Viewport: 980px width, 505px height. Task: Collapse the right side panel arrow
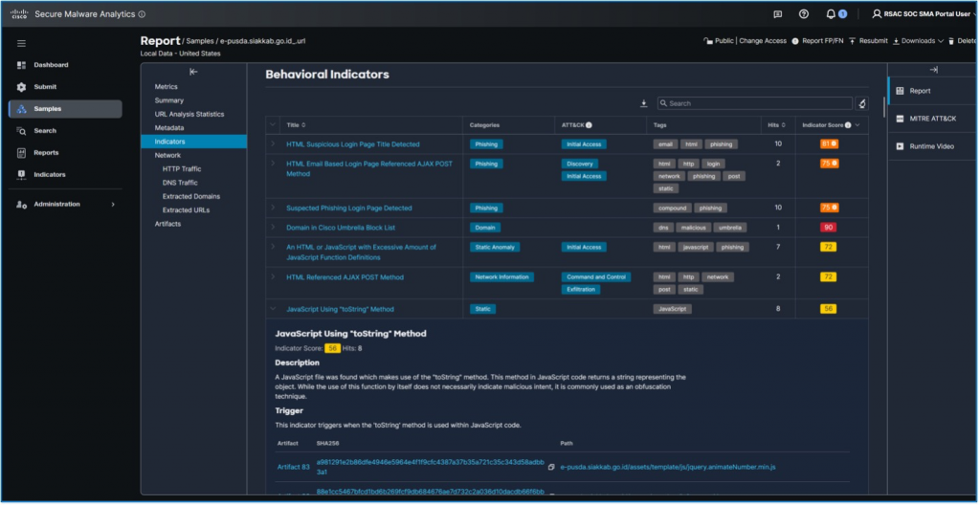click(x=933, y=70)
